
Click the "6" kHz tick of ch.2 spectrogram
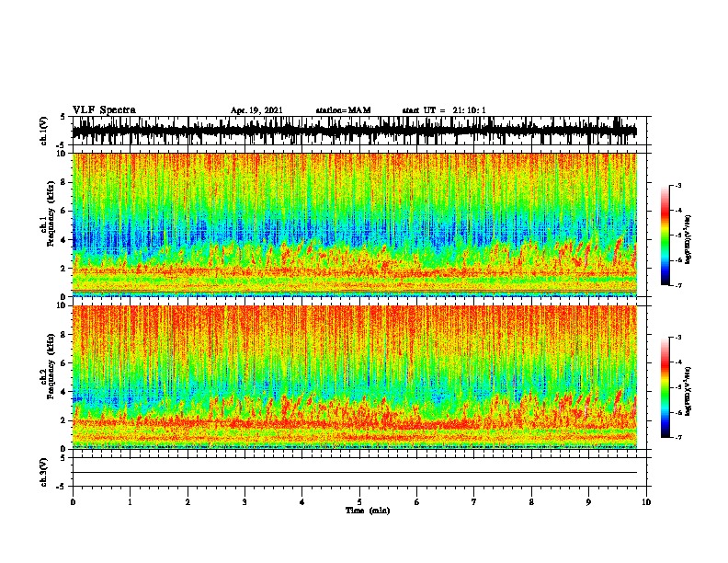pos(64,363)
